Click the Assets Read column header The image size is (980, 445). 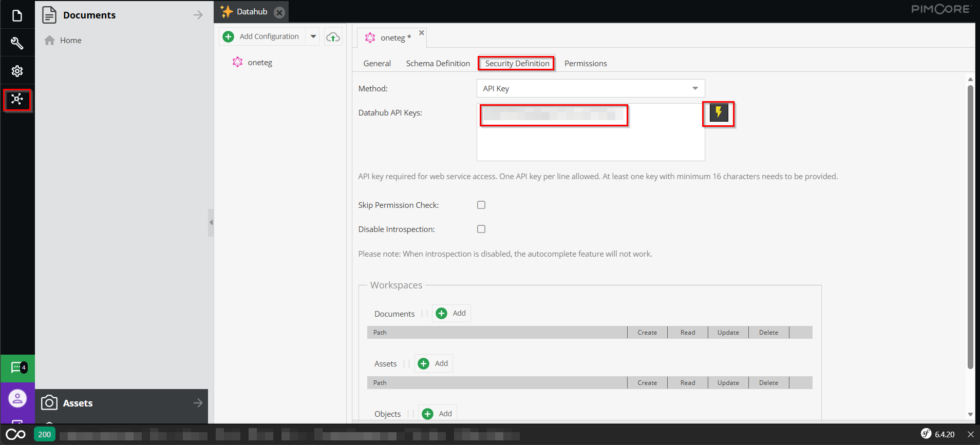coord(688,383)
